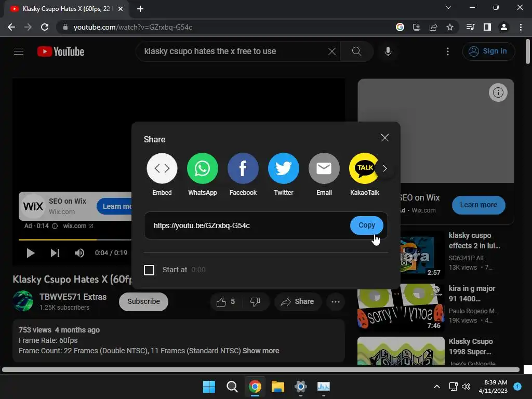The image size is (532, 399).
Task: Click the browser address bar URL
Action: pos(132,27)
